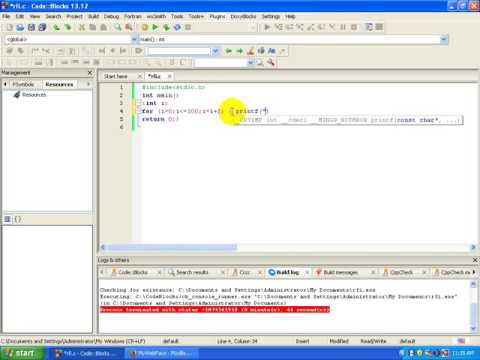Open the main() function dropdown
The width and height of the screenshot is (480, 360).
443,40
